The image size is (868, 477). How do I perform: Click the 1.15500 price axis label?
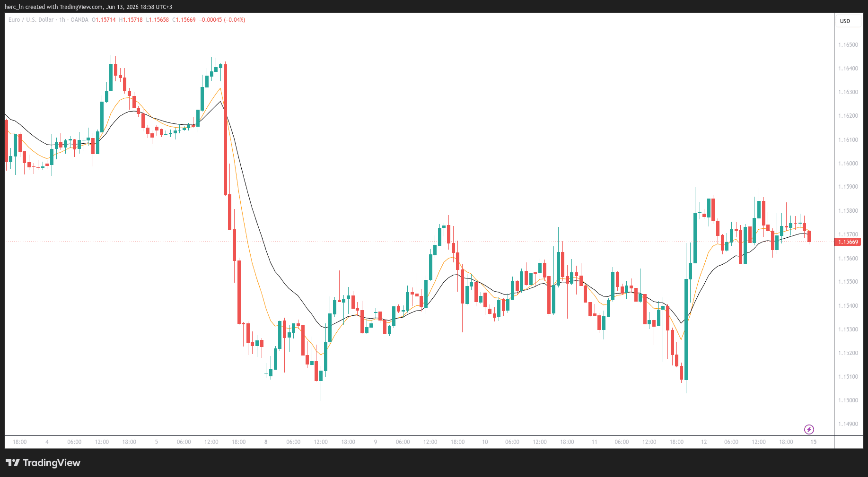coord(848,282)
